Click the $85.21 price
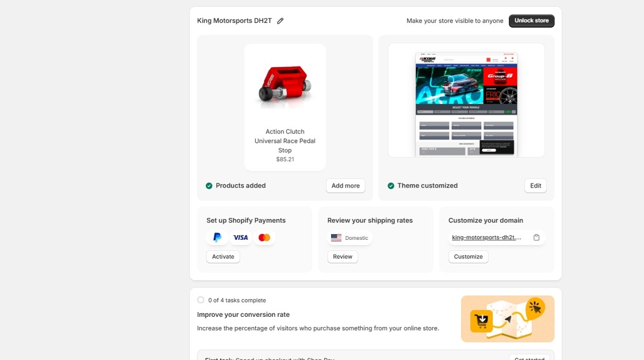 point(285,159)
